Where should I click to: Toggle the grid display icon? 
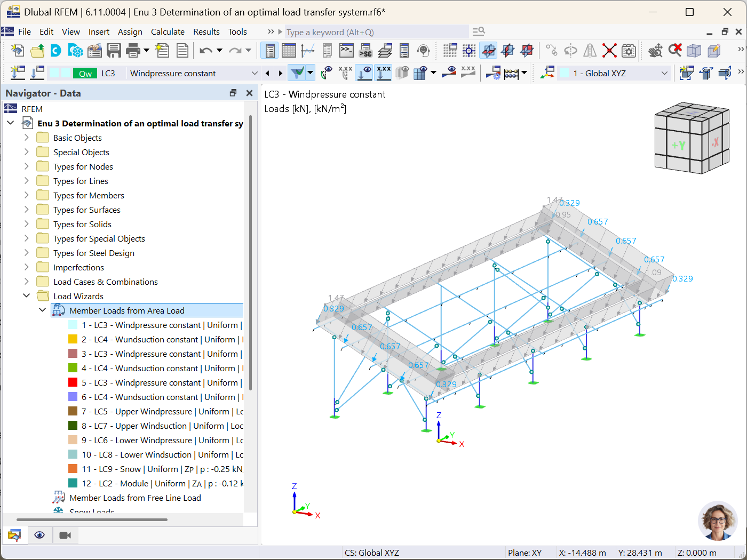(x=450, y=50)
